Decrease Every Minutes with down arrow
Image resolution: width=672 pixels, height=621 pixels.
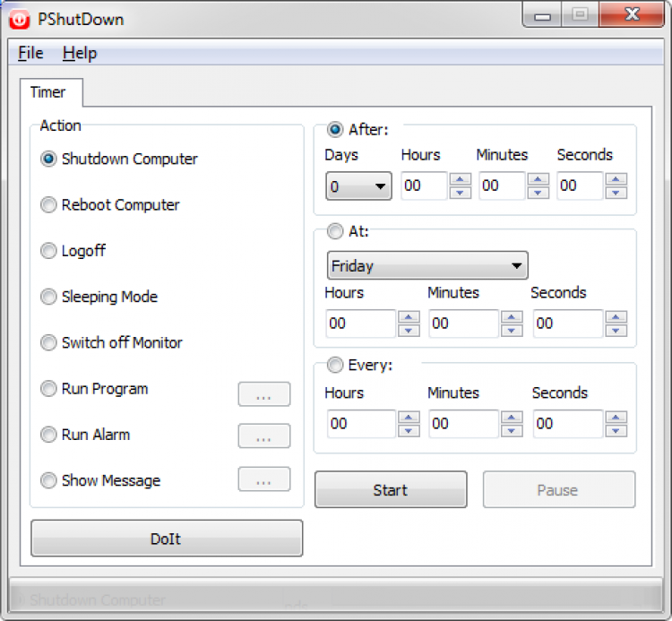(512, 431)
